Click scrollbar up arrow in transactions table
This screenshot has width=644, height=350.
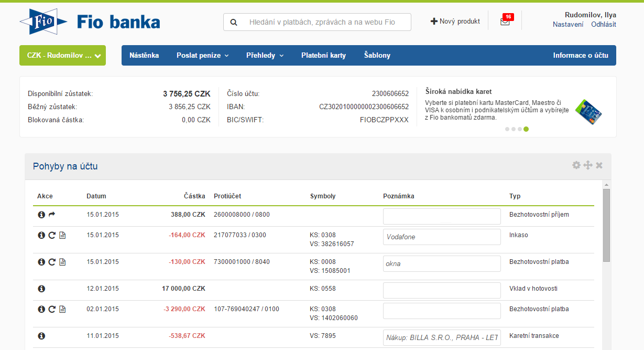coord(606,185)
